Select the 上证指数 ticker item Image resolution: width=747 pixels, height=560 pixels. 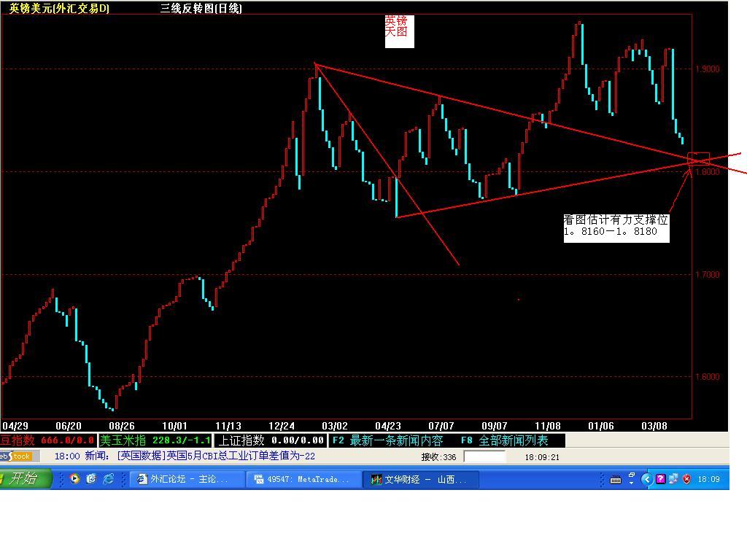click(271, 440)
